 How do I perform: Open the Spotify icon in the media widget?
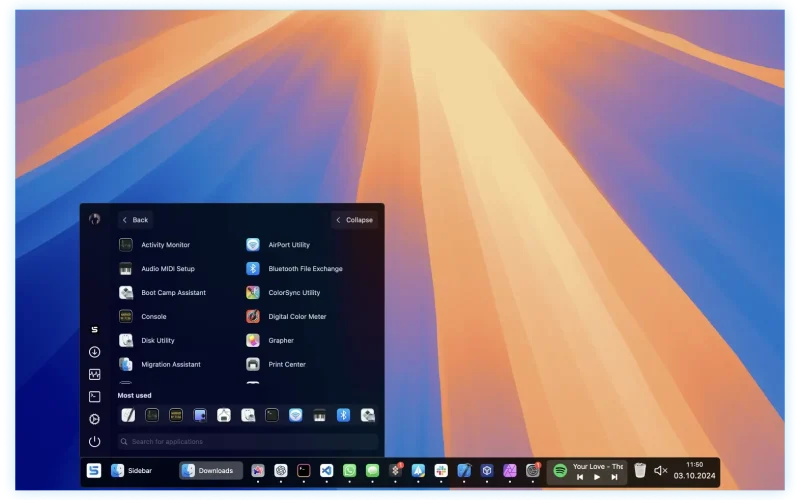click(560, 471)
